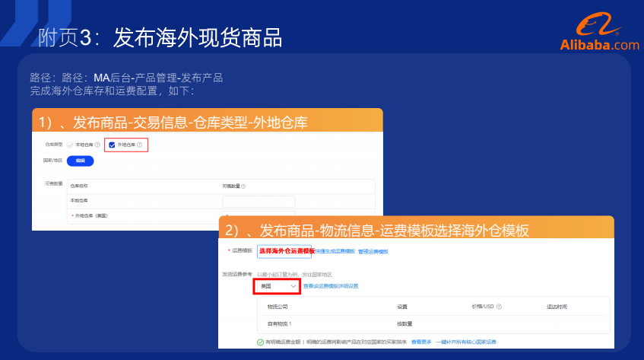Open 管理运费模板 link

(x=373, y=251)
